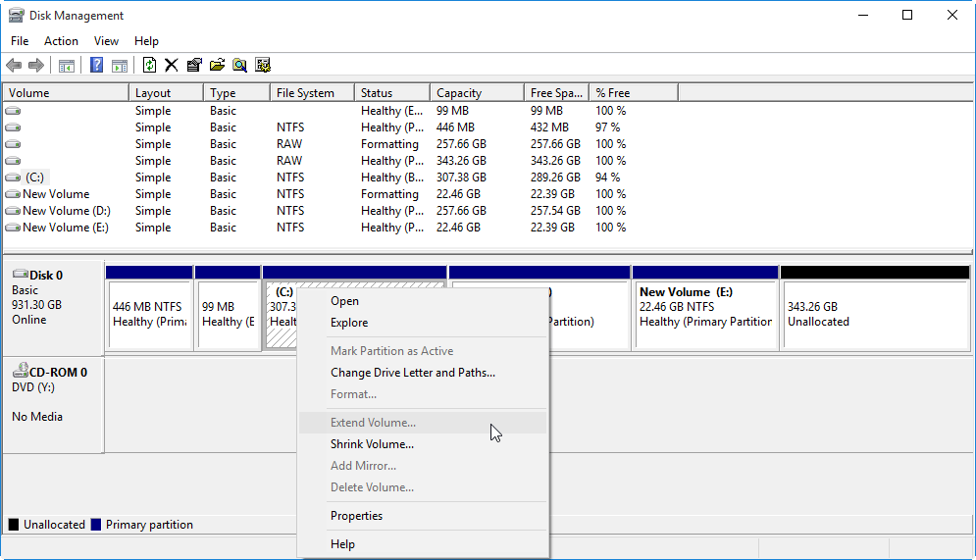Select drive icon beside New Volume (E:) in list

[13, 228]
